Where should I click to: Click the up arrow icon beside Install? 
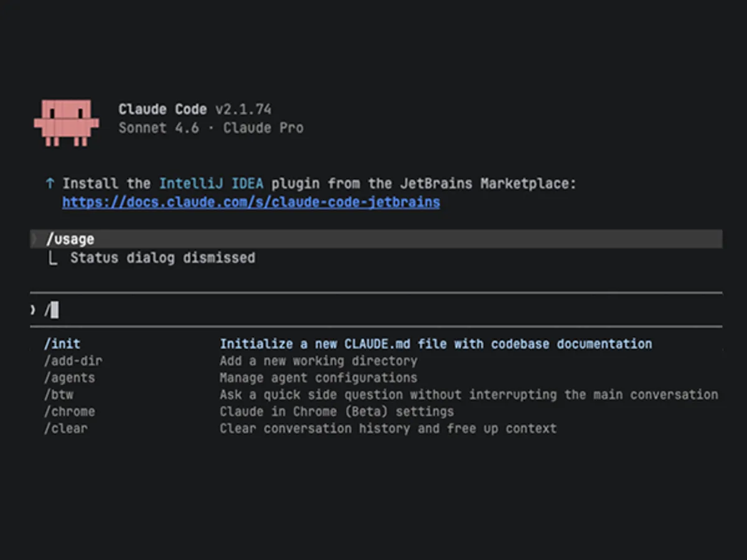50,184
